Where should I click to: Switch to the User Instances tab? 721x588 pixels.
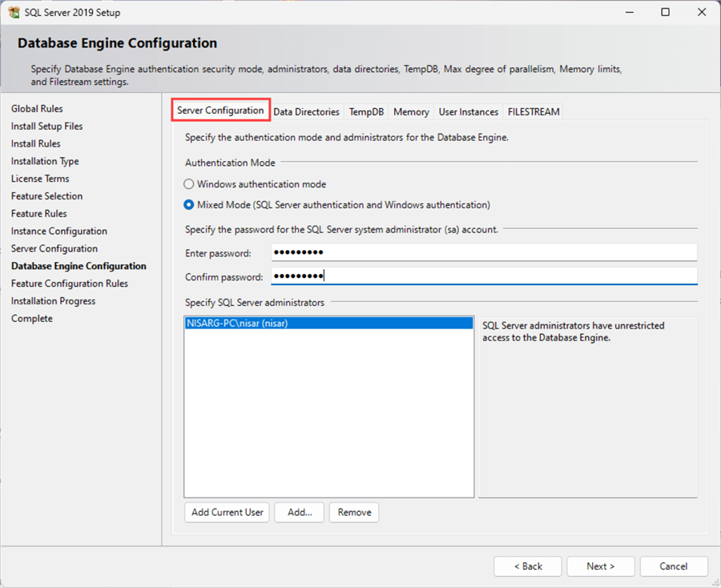[468, 111]
